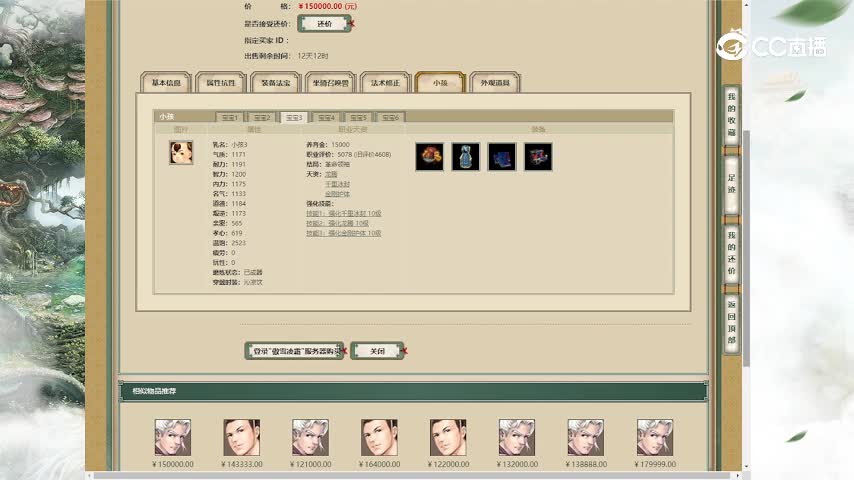The width and height of the screenshot is (854, 480).
Task: Click the 龙腾 talent link
Action: tap(331, 174)
